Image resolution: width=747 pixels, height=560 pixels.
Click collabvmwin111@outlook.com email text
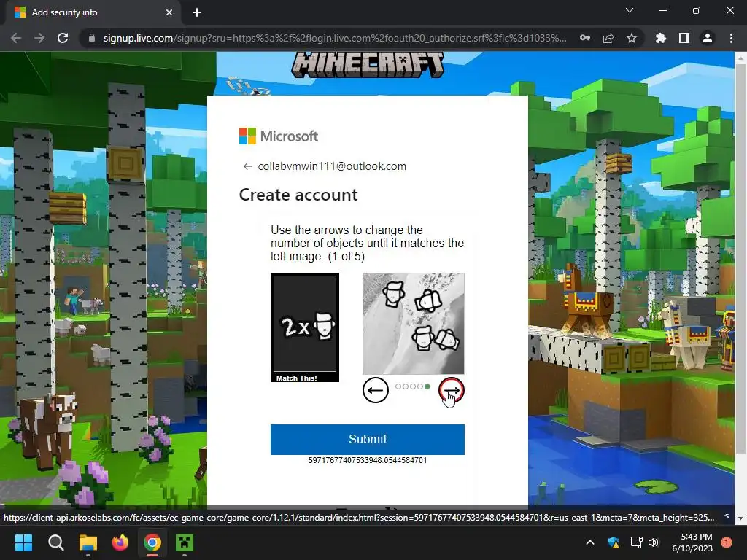coord(332,166)
